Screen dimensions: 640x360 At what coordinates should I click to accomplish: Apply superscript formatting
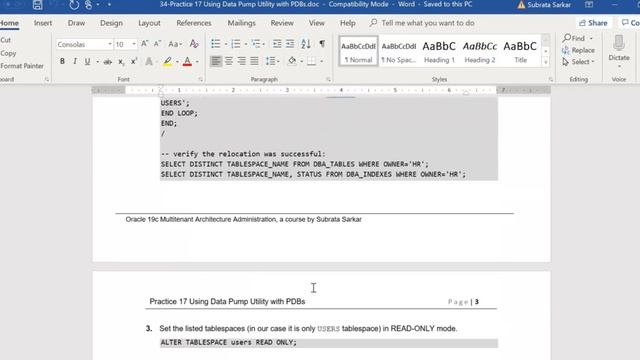click(133, 62)
